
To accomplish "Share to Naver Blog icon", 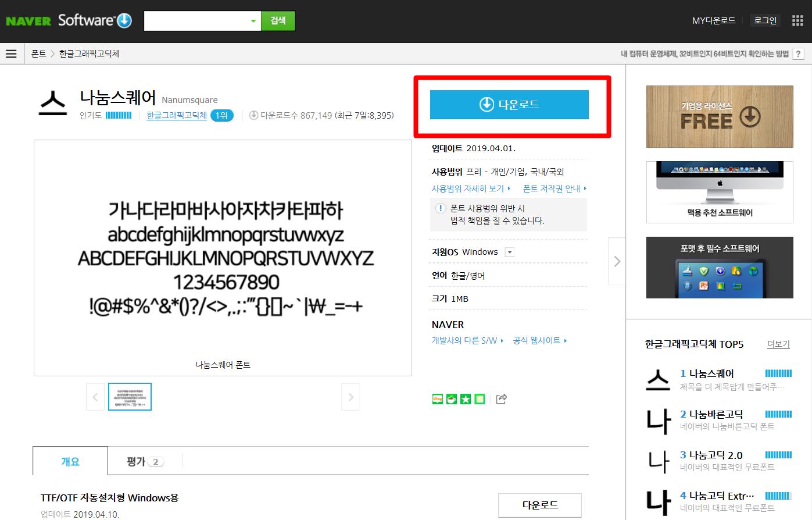I will (x=438, y=399).
